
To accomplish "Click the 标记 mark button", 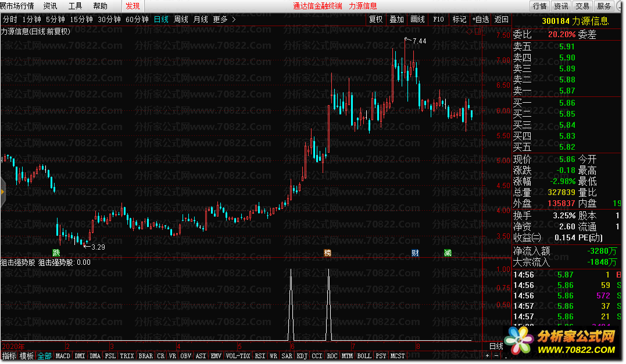I will tap(459, 19).
